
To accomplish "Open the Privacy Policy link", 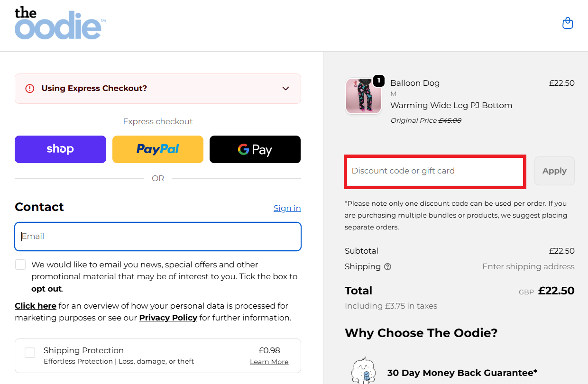I will [x=168, y=317].
